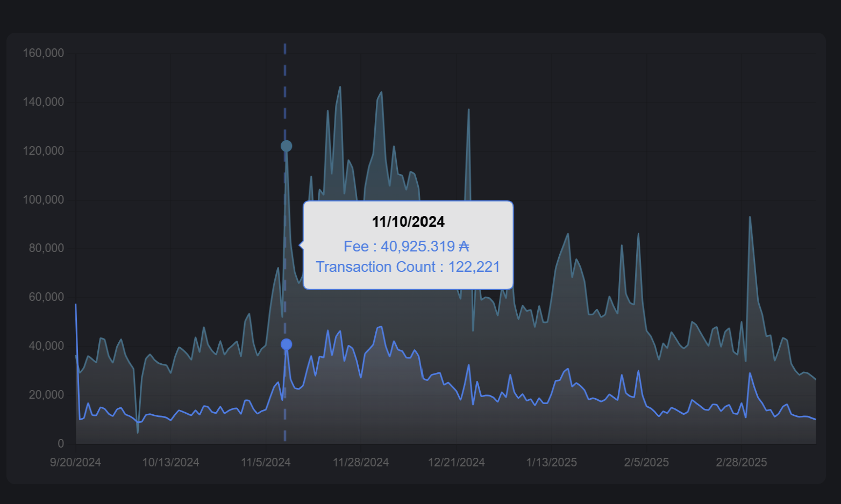Click the 40,000 y-axis label
The image size is (841, 504).
46,346
